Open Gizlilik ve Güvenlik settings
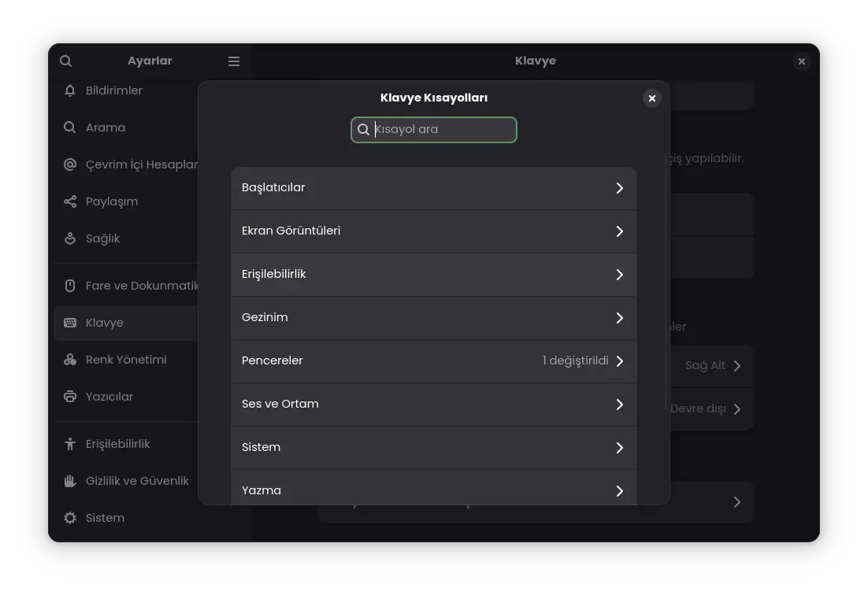Image resolution: width=868 pixels, height=595 pixels. point(126,481)
